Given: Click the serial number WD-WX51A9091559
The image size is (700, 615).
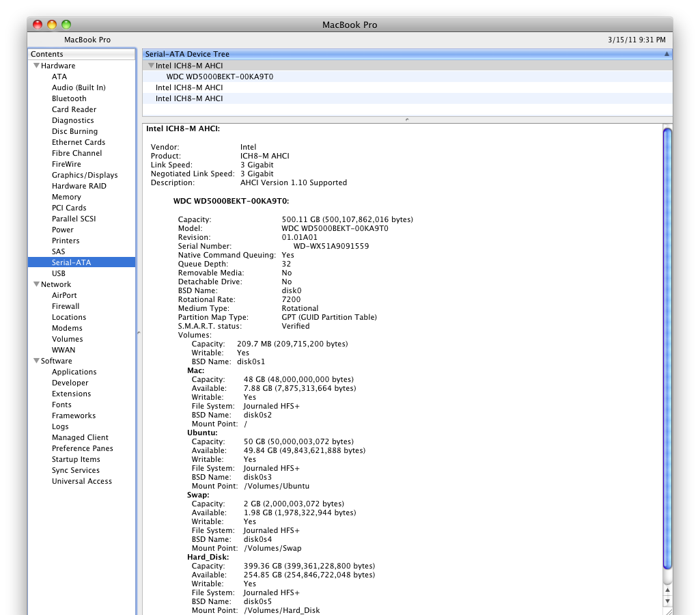Looking at the screenshot, I should coord(331,246).
